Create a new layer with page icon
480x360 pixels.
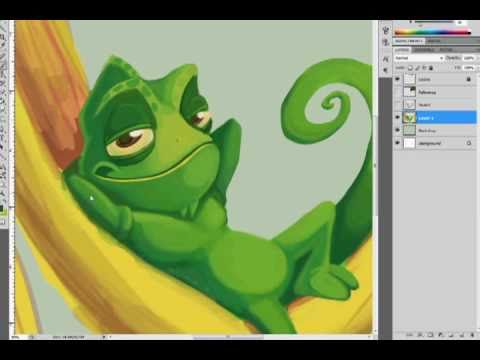point(461,334)
